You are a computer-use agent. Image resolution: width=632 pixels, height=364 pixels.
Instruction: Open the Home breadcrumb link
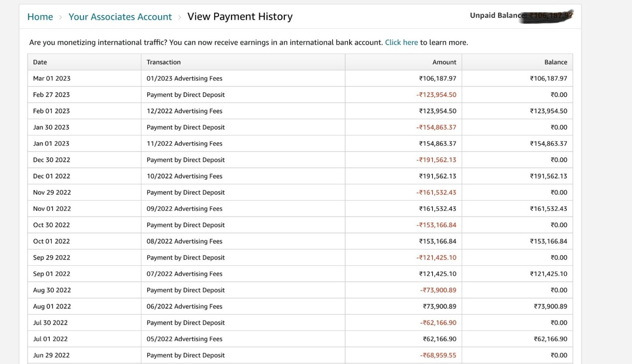(40, 17)
